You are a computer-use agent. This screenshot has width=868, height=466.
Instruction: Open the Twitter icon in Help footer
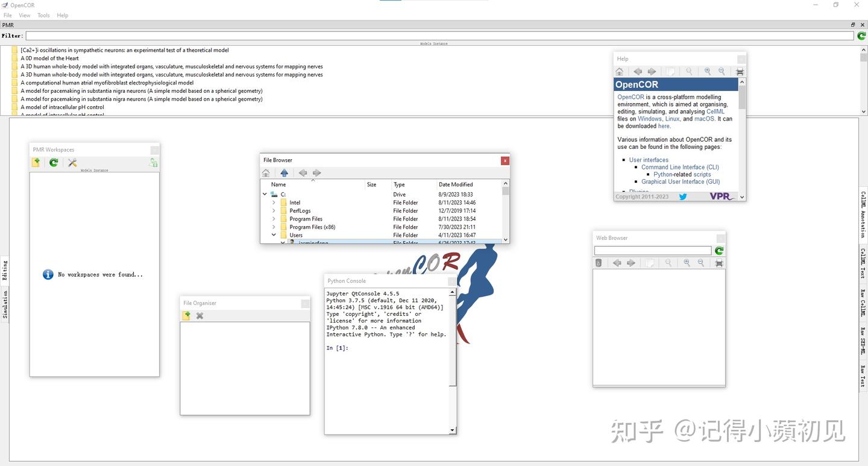tap(683, 197)
